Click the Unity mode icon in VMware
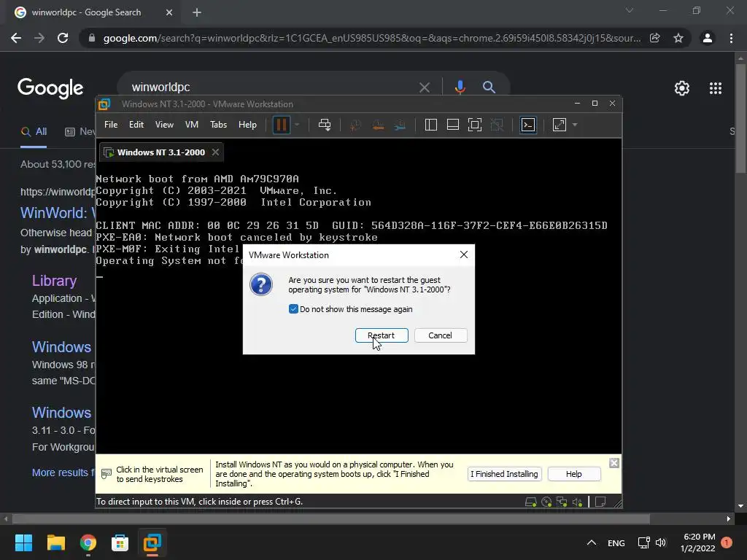 pyautogui.click(x=496, y=125)
